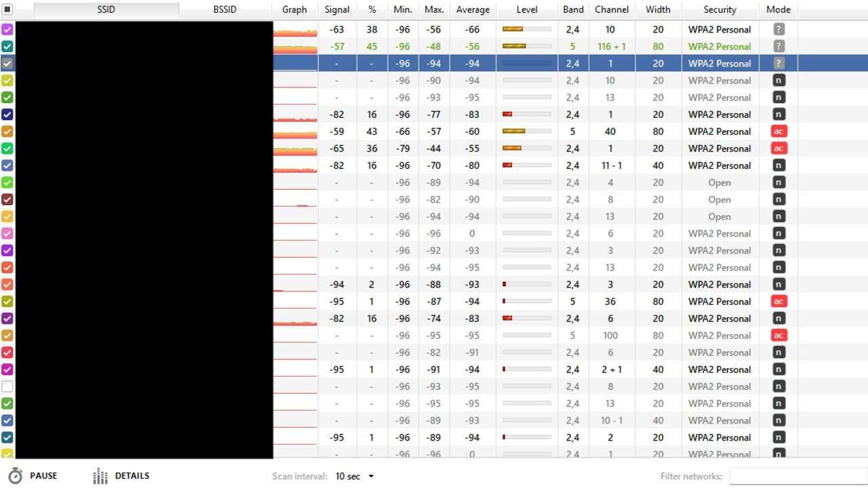Click the 'n' mode badge in row with Max -77
Viewport: 868px width, 488px height.
778,115
